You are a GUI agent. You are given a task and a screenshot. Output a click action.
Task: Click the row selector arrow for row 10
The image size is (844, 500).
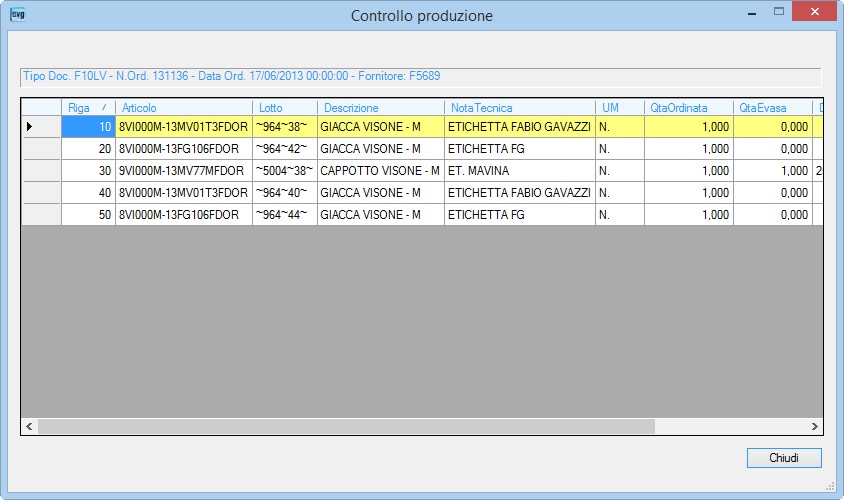tap(30, 126)
